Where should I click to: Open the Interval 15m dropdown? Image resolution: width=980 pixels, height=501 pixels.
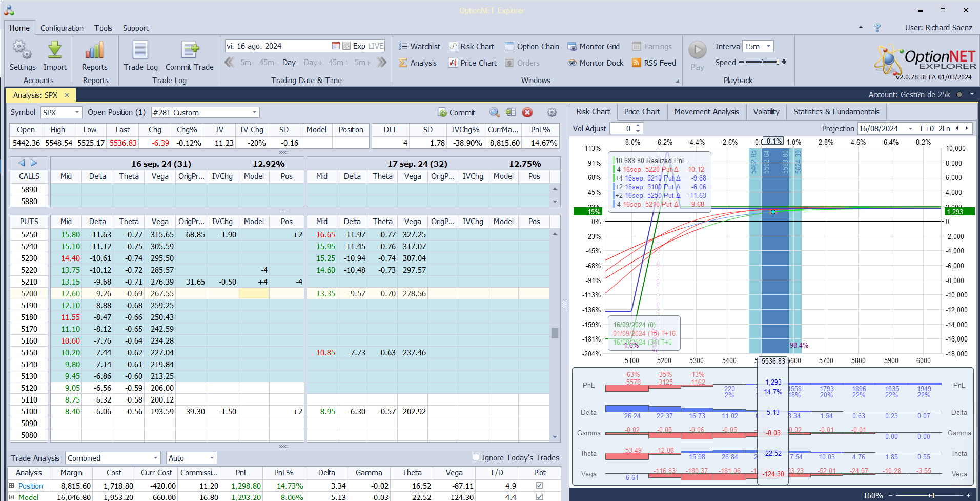point(768,46)
